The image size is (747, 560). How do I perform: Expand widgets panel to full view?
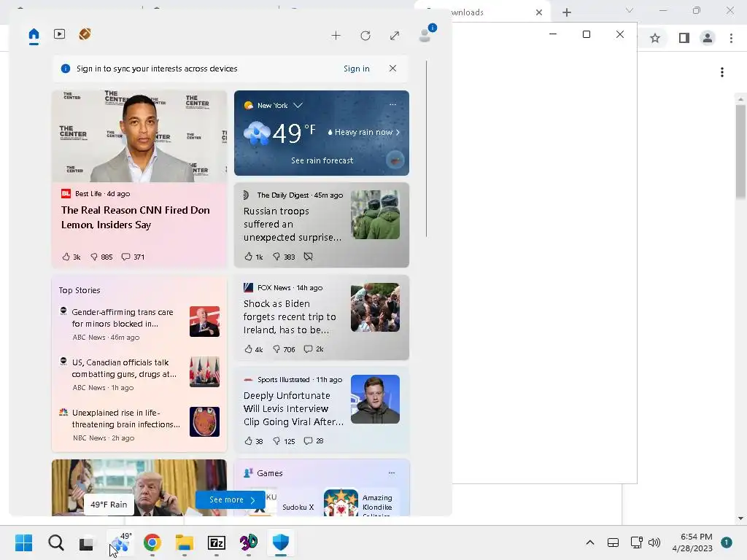click(x=395, y=35)
